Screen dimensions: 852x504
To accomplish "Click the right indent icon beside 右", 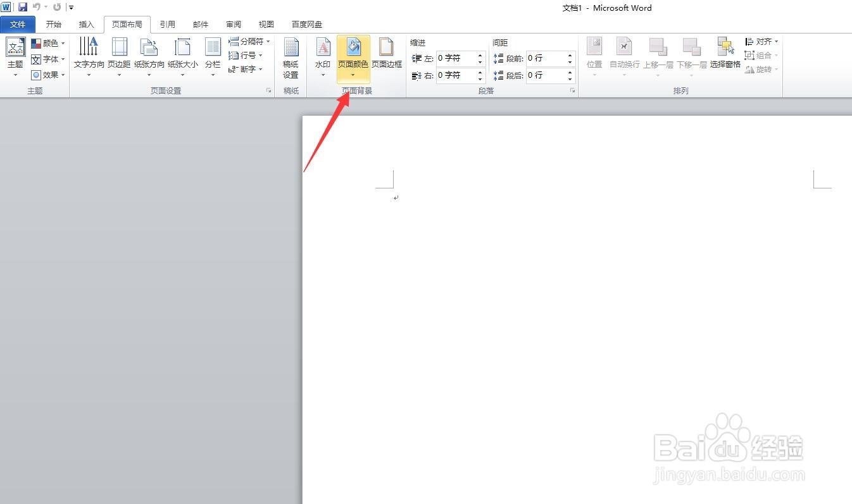I will coord(417,75).
